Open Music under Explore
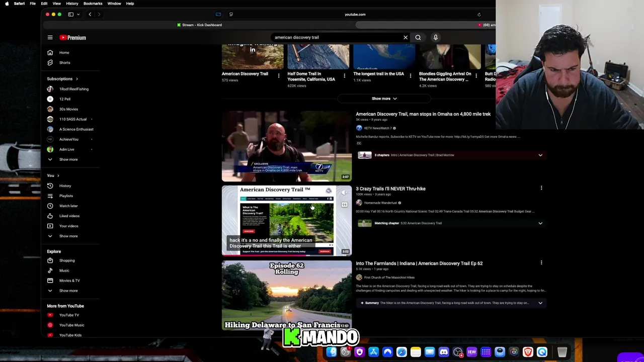Image resolution: width=644 pixels, height=362 pixels. (x=64, y=270)
